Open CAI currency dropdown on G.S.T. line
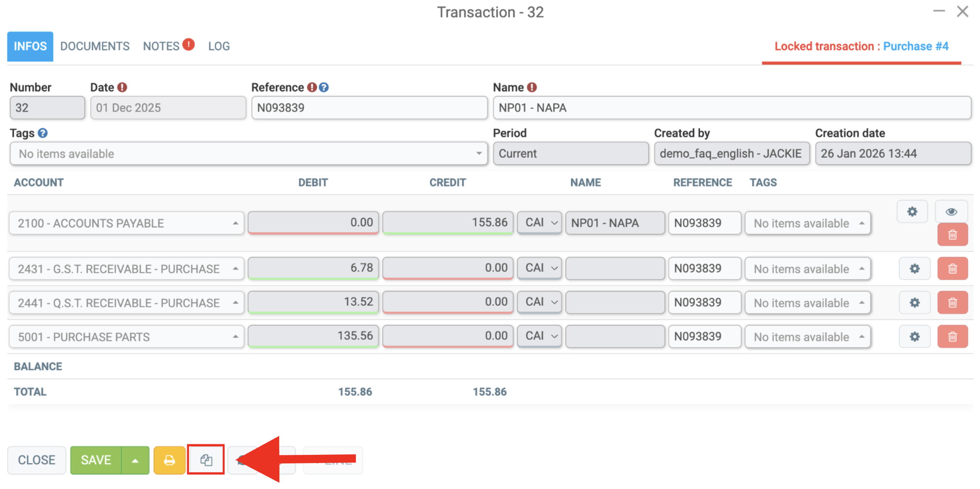Screen dimensions: 980x489 click(x=539, y=268)
